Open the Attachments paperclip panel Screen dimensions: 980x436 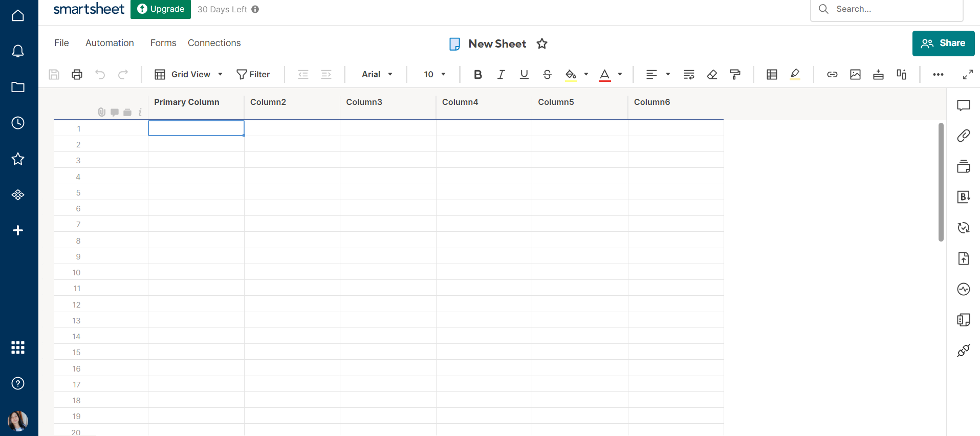pyautogui.click(x=963, y=136)
